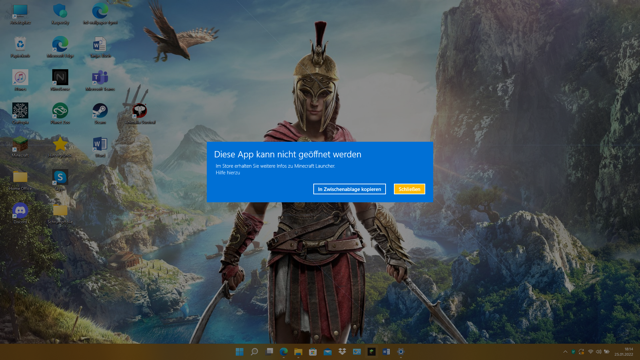Open the Windows Start menu
640x360 pixels.
click(x=240, y=352)
